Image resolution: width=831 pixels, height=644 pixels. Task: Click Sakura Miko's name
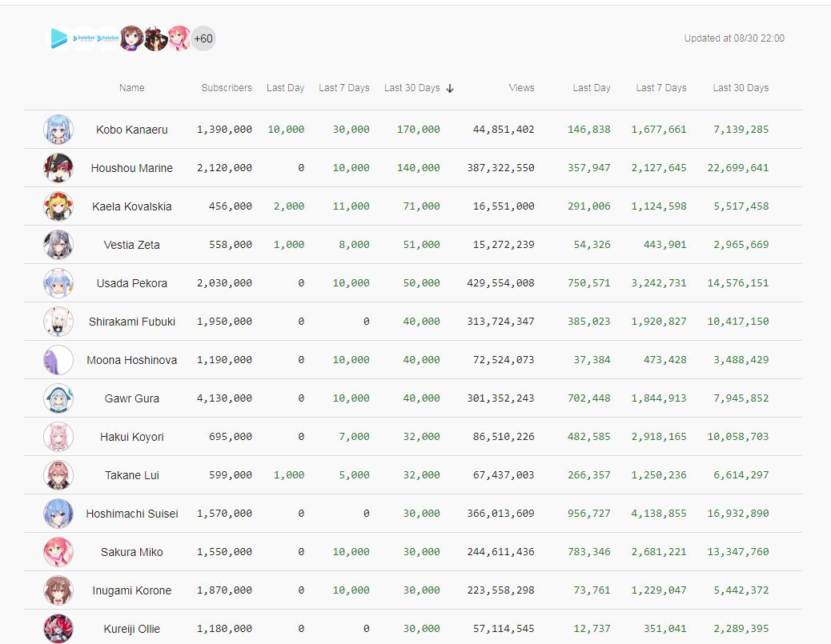click(x=132, y=552)
